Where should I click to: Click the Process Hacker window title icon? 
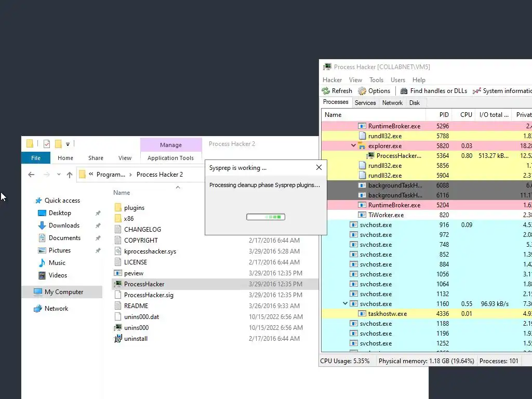[327, 66]
